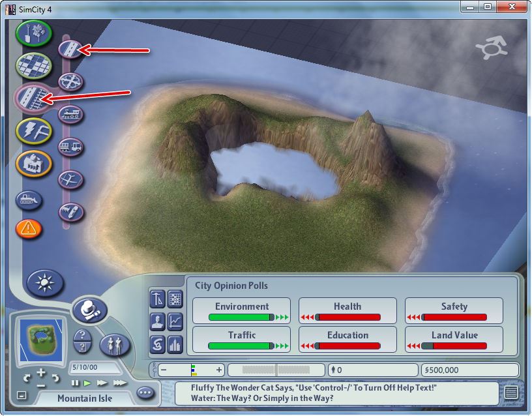Open the Fluffy The Wonder Cat news item
This screenshot has height=416, width=532.
click(314, 387)
